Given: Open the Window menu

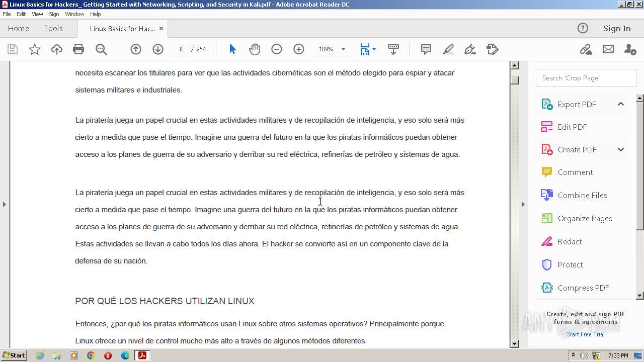Looking at the screenshot, I should (x=74, y=14).
